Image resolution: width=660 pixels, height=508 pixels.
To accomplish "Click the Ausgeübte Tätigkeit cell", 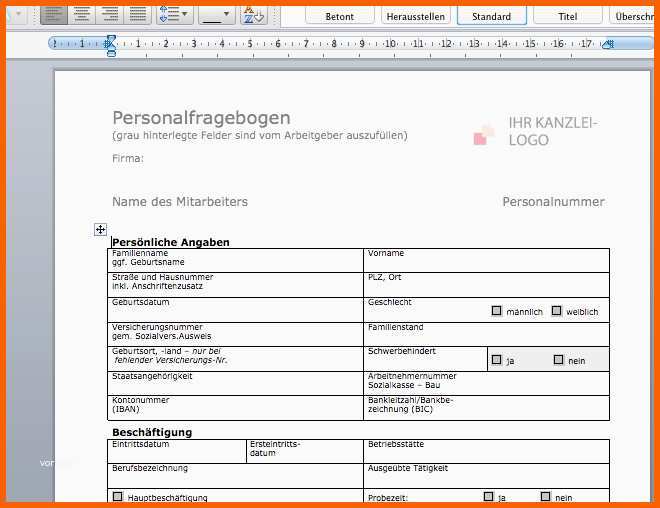I will (x=486, y=476).
